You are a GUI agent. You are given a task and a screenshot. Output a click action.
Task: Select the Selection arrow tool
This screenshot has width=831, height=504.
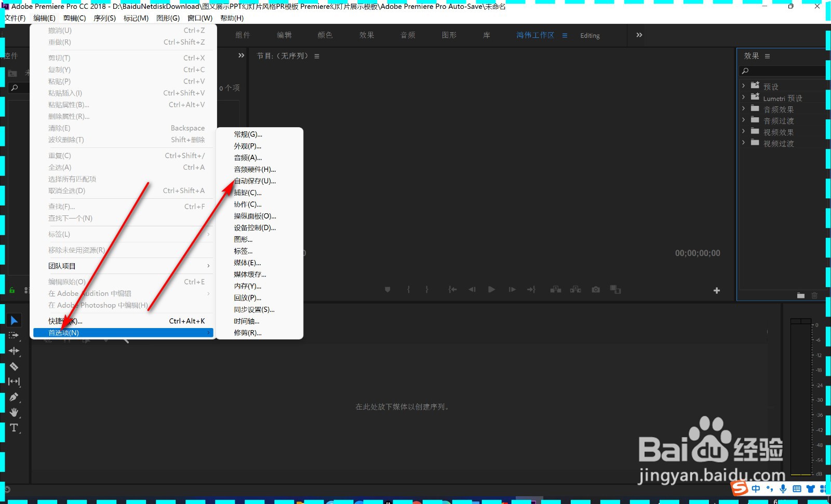(x=14, y=321)
